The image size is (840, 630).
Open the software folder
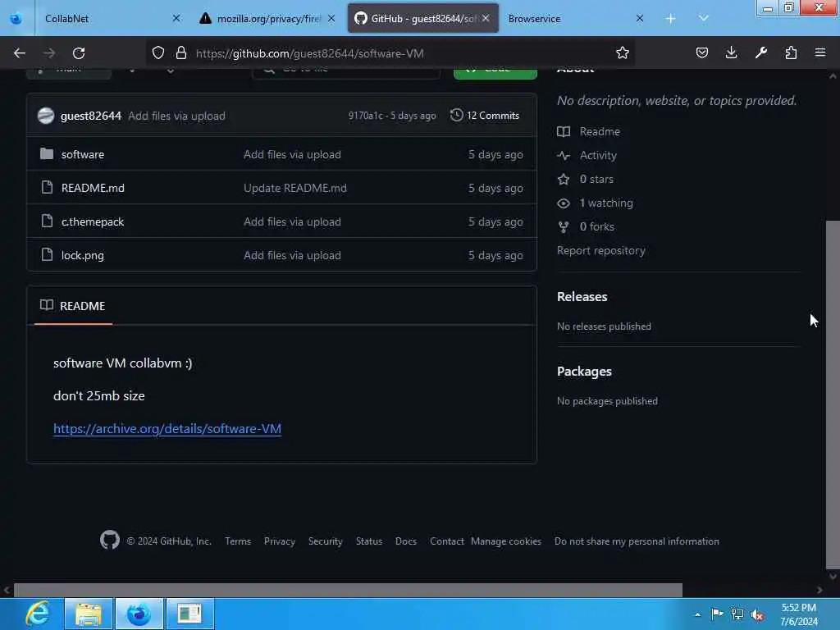pyautogui.click(x=83, y=154)
